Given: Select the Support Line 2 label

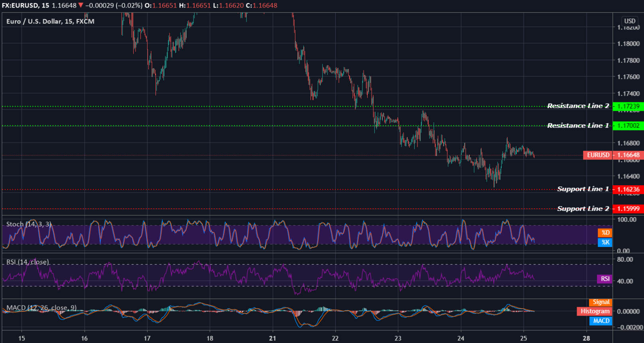Looking at the screenshot, I should click(x=583, y=209).
